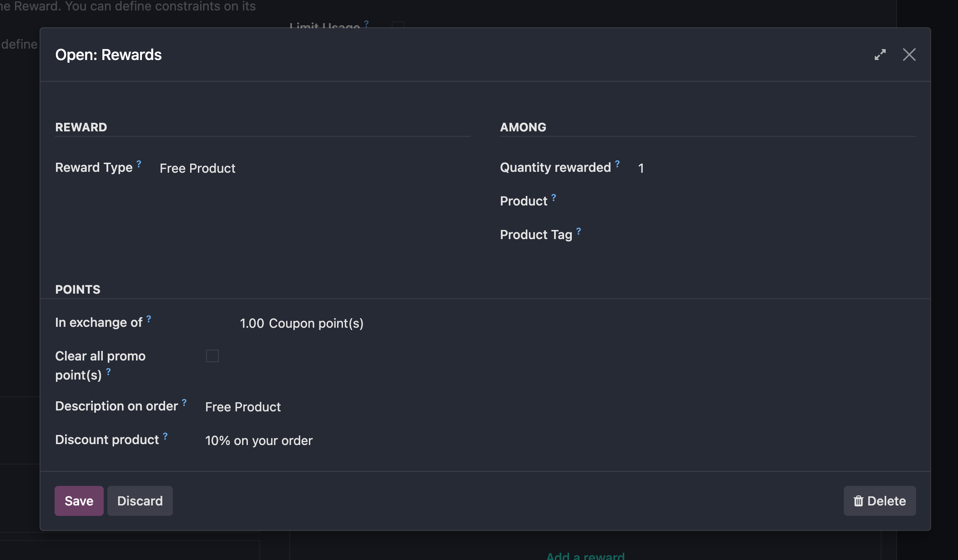The image size is (958, 560).
Task: Show help for Clear all promo point(s)
Action: coord(108,371)
